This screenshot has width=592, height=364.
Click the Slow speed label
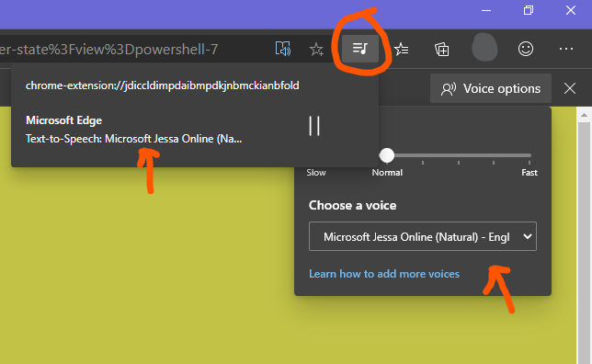(316, 173)
